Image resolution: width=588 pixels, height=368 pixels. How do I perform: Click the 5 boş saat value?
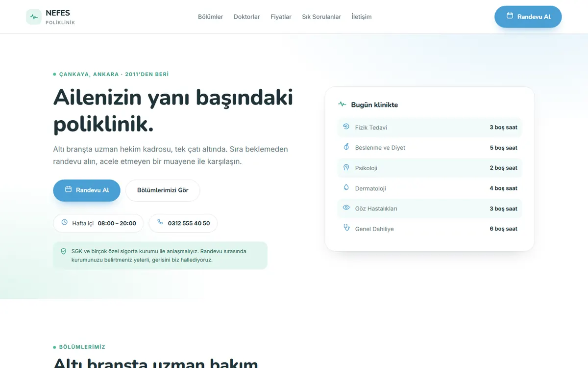point(503,148)
